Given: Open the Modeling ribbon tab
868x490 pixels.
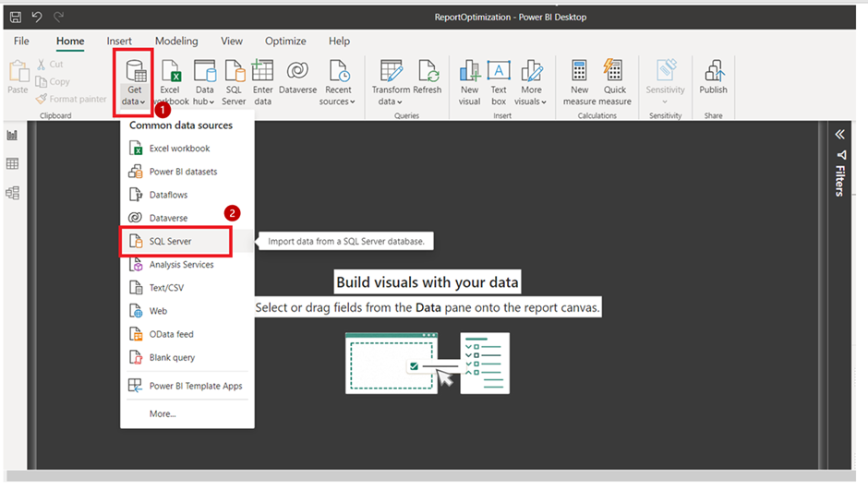Looking at the screenshot, I should pos(175,41).
